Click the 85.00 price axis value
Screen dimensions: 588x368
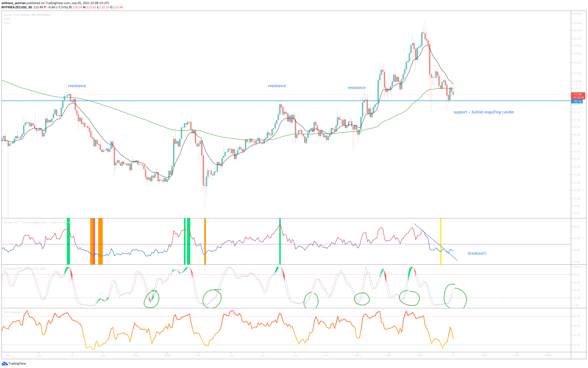click(576, 112)
